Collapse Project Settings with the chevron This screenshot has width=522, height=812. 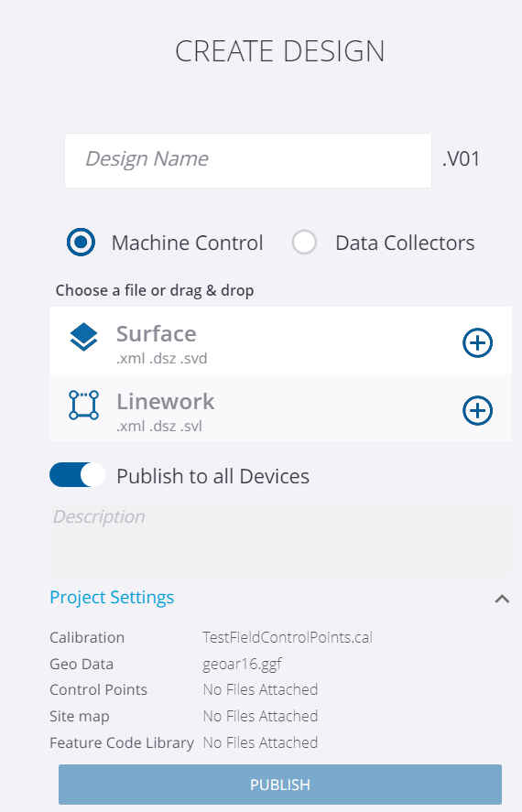502,600
